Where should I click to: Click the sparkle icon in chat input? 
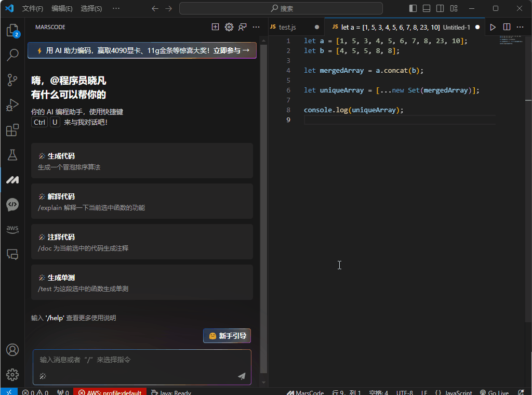tap(43, 376)
